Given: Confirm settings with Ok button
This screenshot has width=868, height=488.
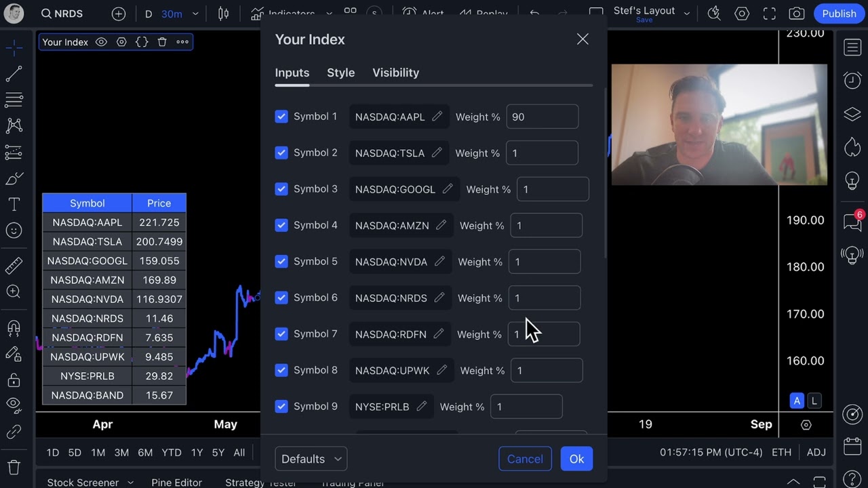Looking at the screenshot, I should [577, 459].
